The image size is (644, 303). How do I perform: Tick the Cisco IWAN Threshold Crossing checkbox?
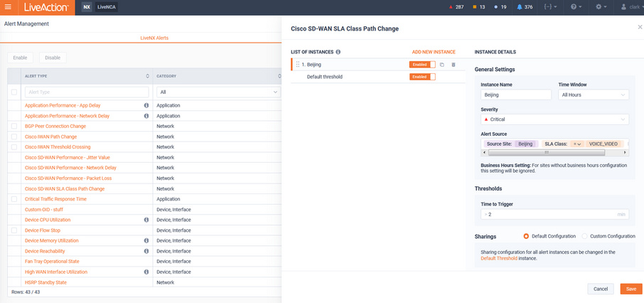[14, 147]
